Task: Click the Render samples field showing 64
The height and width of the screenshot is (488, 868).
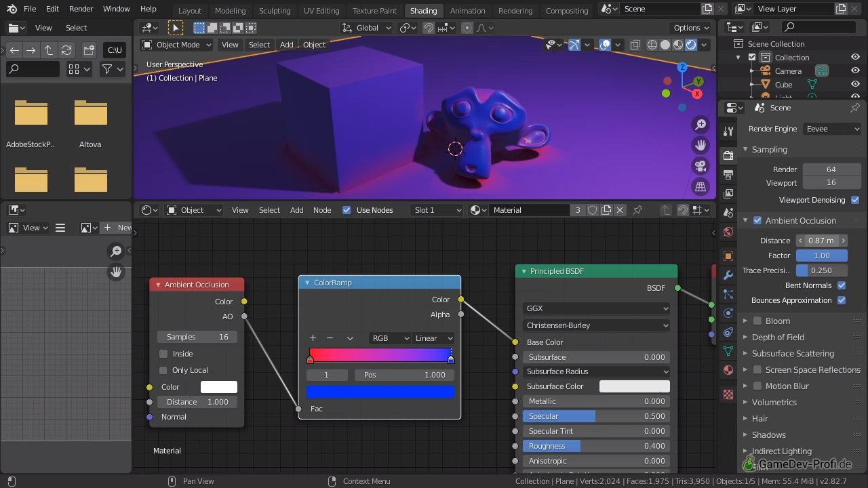Action: click(831, 169)
